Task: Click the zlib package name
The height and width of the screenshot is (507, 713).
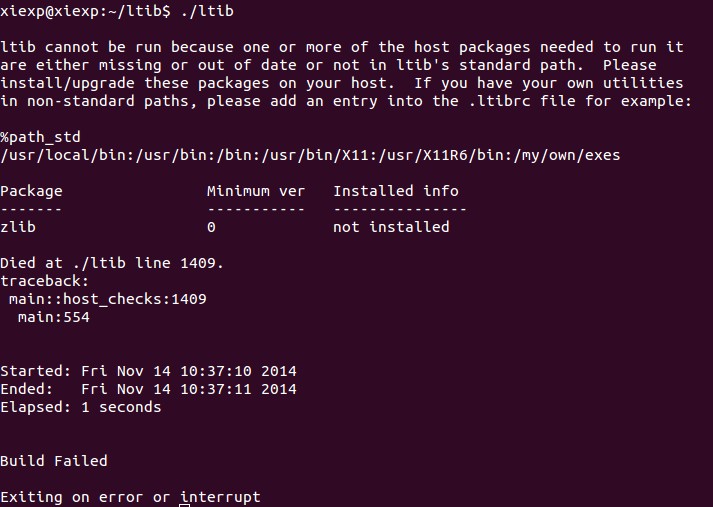Action: [18, 227]
